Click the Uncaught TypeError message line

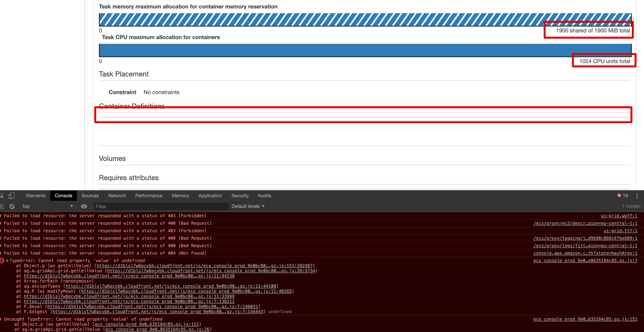click(x=83, y=319)
